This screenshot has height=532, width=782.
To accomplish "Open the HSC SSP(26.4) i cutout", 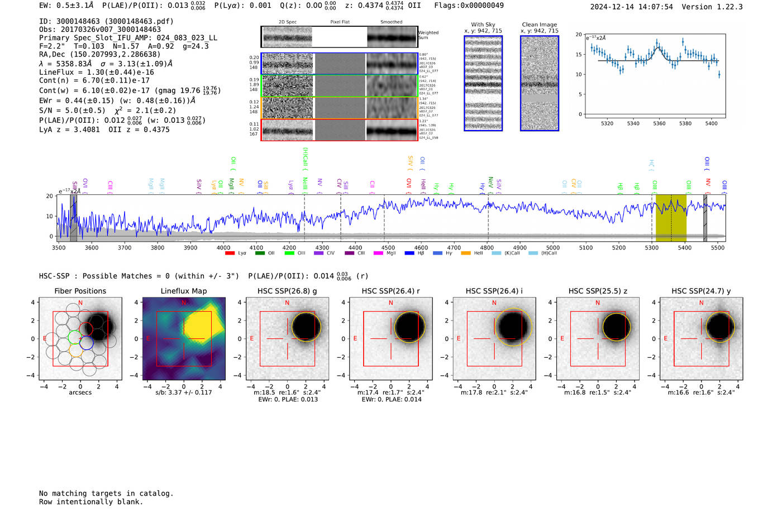I will click(494, 339).
